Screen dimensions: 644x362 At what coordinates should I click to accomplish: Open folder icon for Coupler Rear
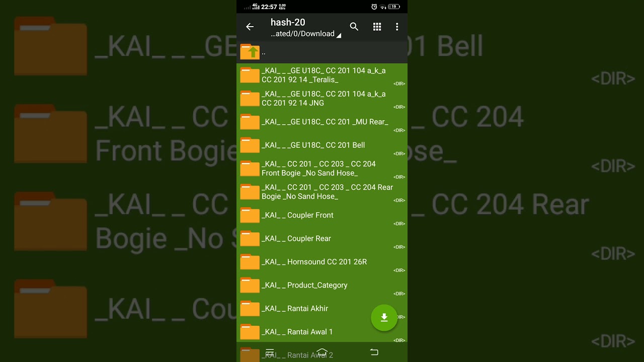point(250,238)
